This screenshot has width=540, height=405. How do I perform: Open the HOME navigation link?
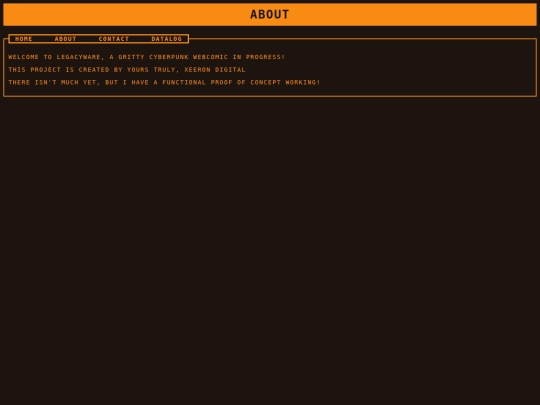(23, 39)
